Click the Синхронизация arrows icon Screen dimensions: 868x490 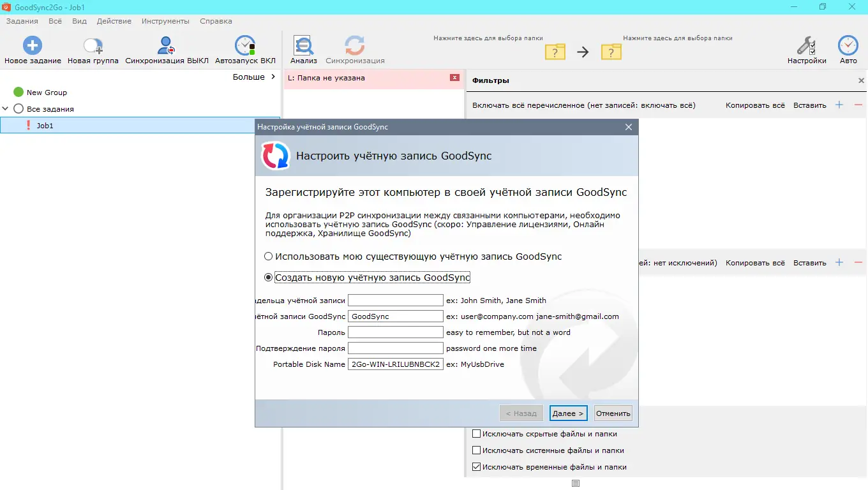tap(355, 46)
